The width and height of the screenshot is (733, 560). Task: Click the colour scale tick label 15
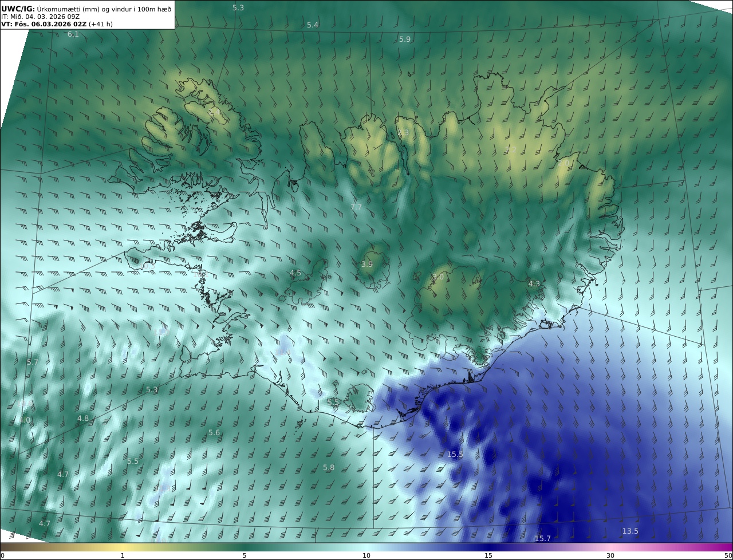(488, 556)
